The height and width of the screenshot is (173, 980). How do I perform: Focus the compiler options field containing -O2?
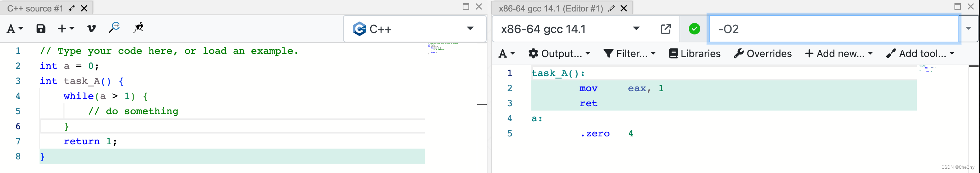[x=833, y=29]
